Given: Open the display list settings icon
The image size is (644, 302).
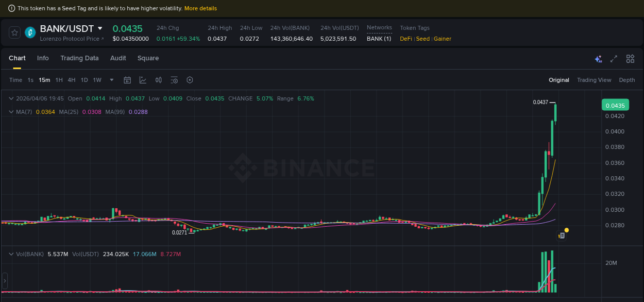Looking at the screenshot, I should (174, 80).
